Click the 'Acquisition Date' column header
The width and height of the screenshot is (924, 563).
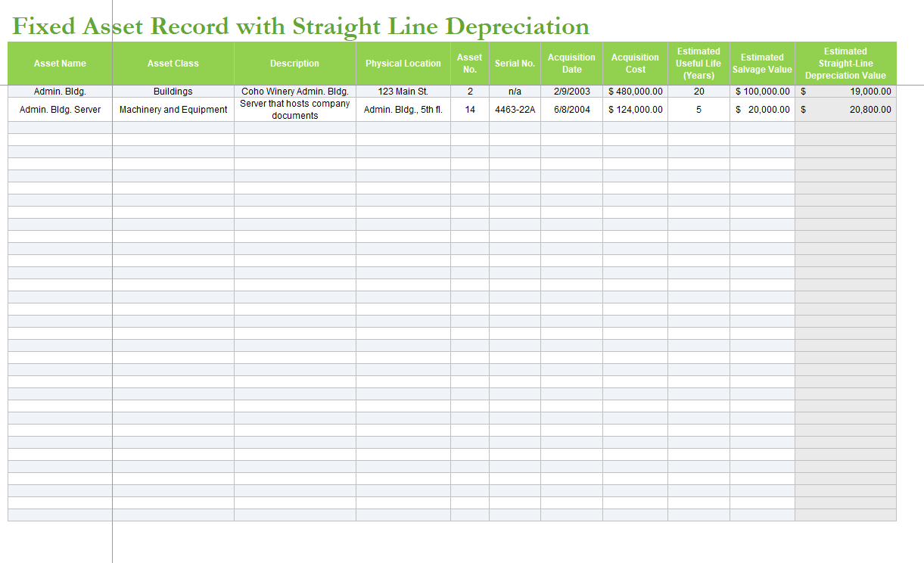[572, 64]
